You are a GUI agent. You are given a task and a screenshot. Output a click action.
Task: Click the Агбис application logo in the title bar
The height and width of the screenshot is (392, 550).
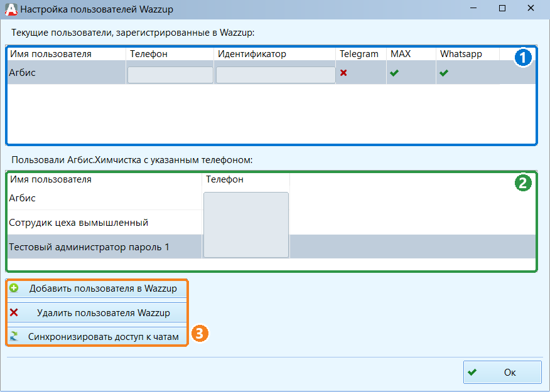click(11, 9)
